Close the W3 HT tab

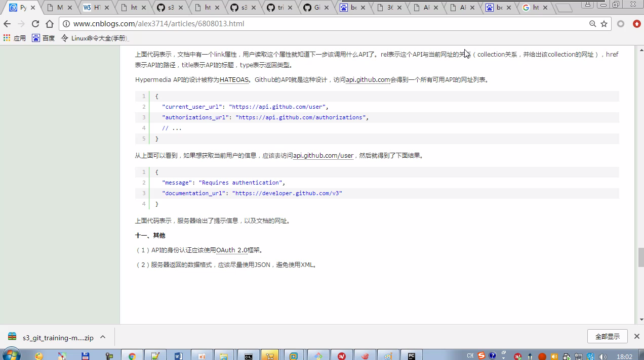pos(106,8)
